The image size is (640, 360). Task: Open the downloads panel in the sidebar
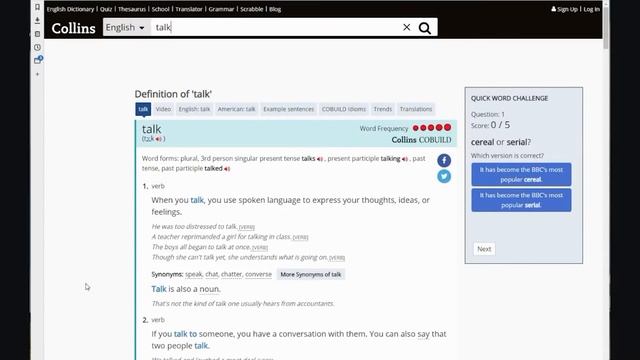point(37,20)
